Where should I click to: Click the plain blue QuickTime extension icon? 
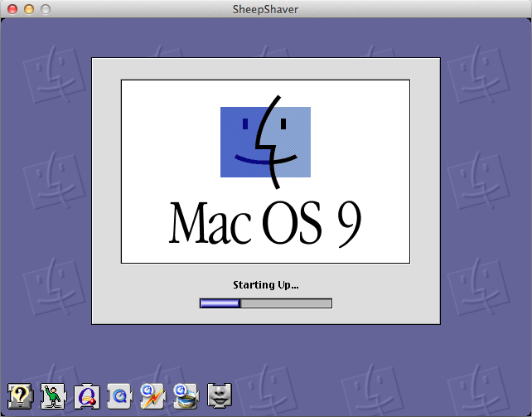[x=120, y=395]
